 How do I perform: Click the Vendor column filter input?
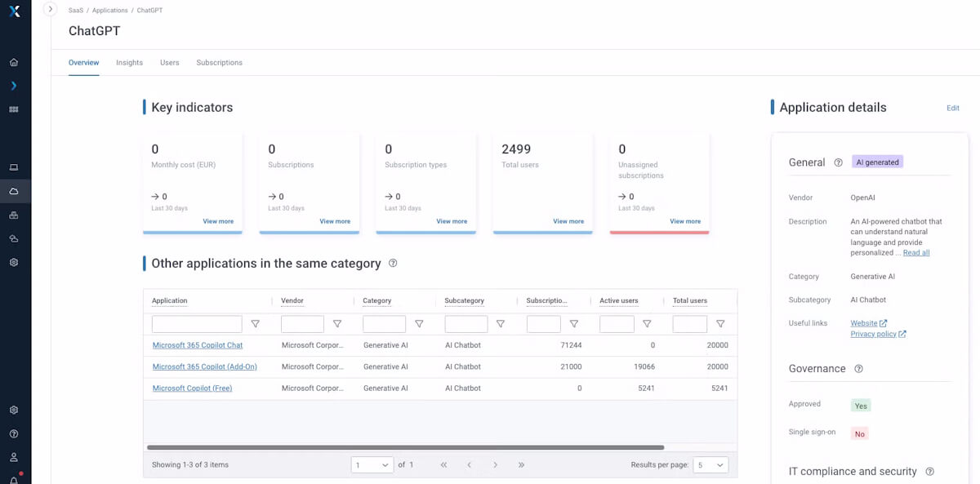(302, 324)
